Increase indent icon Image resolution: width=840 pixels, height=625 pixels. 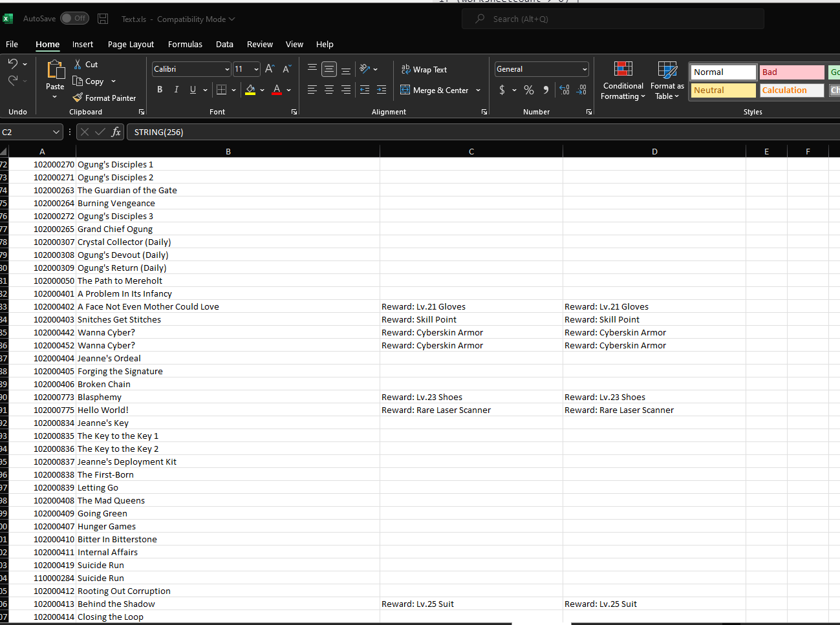tap(382, 90)
